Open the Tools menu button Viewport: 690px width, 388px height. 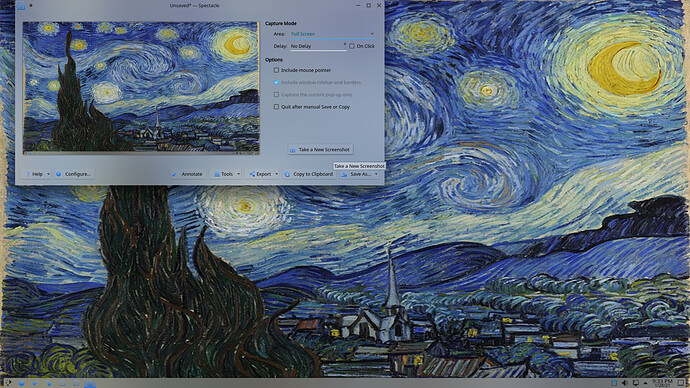coord(227,174)
